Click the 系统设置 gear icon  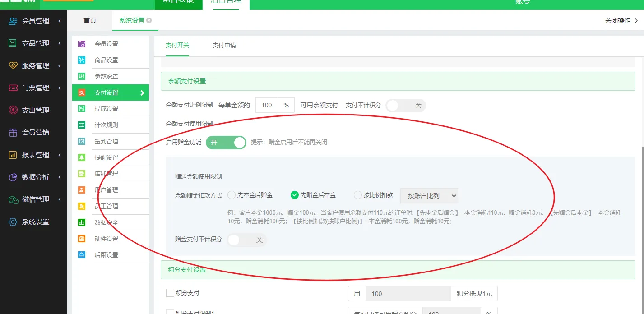click(x=13, y=222)
